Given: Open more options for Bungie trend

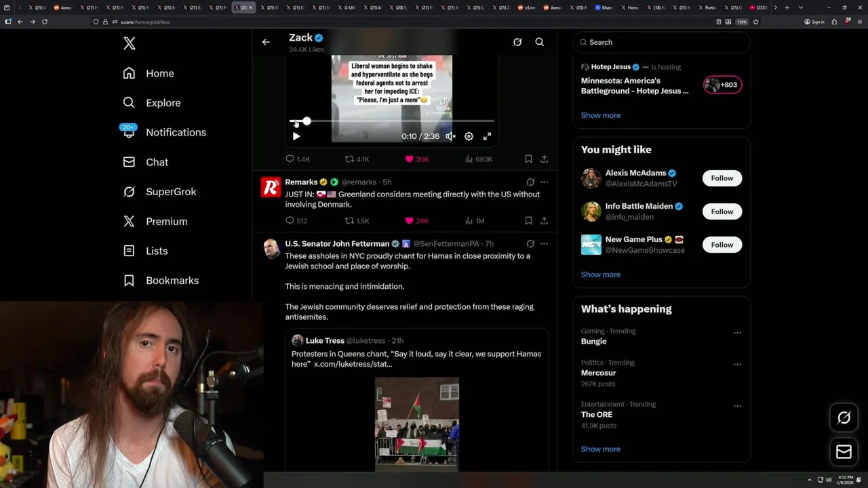Looking at the screenshot, I should 737,333.
